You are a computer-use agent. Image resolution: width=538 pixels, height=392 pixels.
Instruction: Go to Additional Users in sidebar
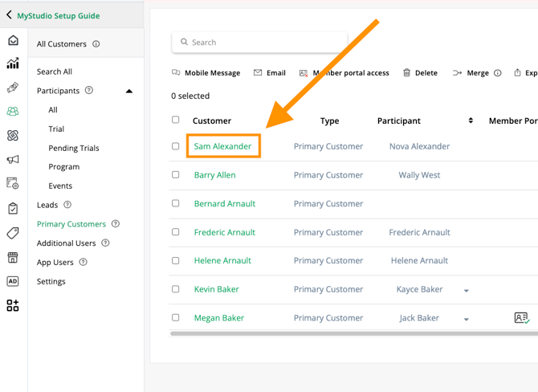point(66,243)
